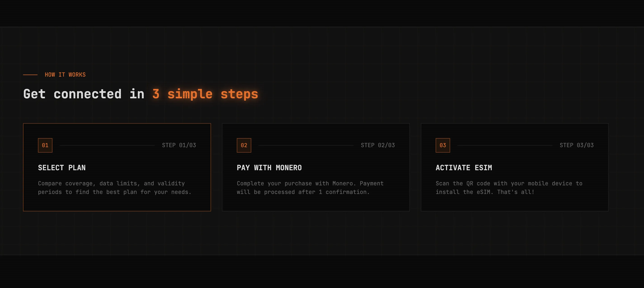
Task: Click the SELECT PLAN title
Action: 62,168
